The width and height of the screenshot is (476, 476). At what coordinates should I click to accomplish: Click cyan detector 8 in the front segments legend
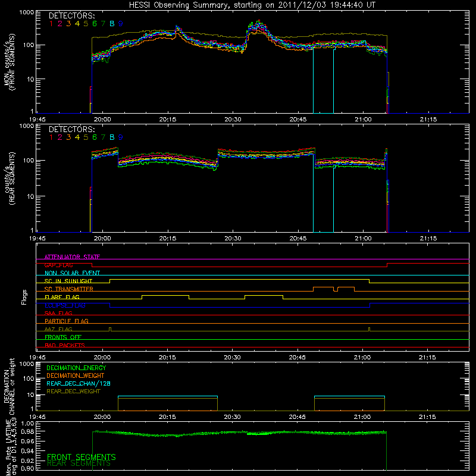(x=112, y=24)
